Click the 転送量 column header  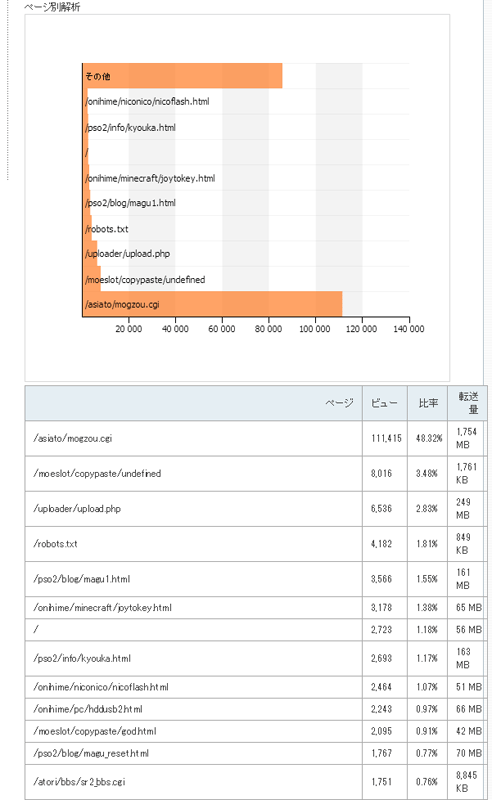(468, 403)
